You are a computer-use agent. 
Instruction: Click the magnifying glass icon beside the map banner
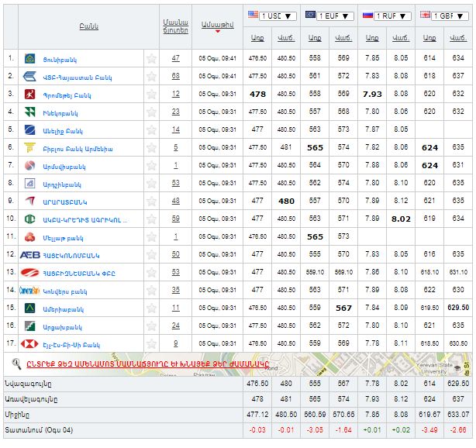16,363
